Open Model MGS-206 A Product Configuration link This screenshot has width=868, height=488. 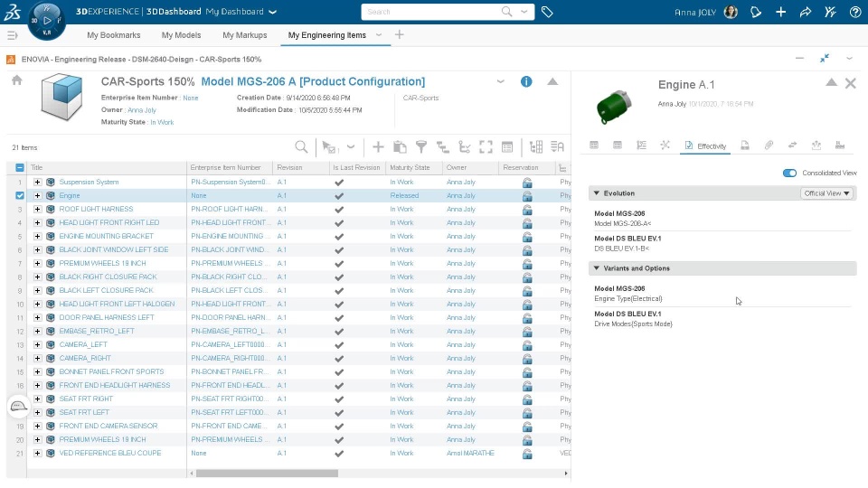pyautogui.click(x=313, y=82)
